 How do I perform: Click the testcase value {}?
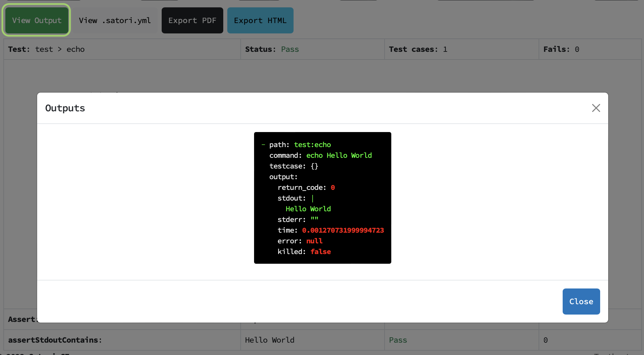314,166
